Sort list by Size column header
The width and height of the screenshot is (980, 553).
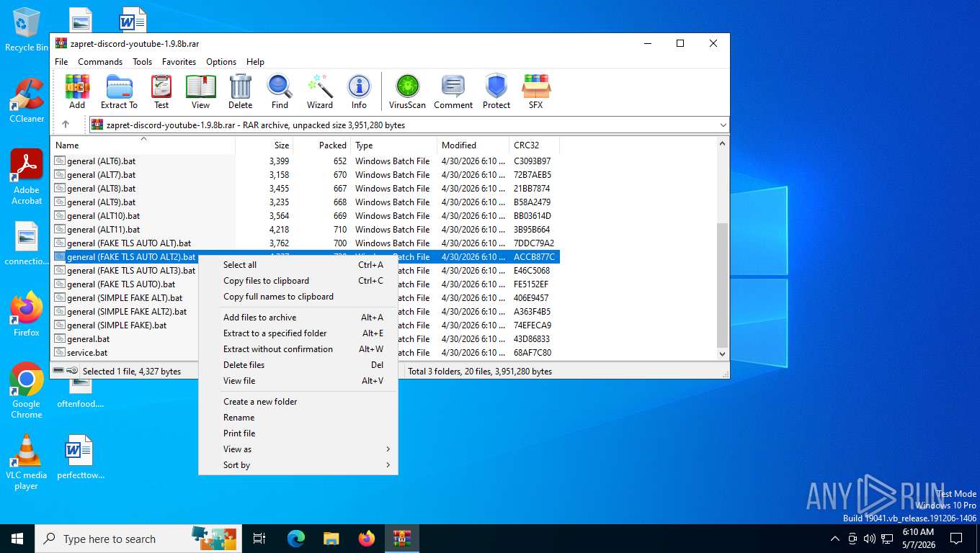click(264, 145)
